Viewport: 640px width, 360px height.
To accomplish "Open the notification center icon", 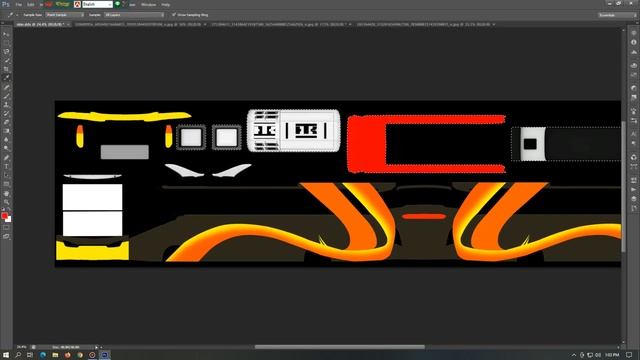I will click(629, 355).
